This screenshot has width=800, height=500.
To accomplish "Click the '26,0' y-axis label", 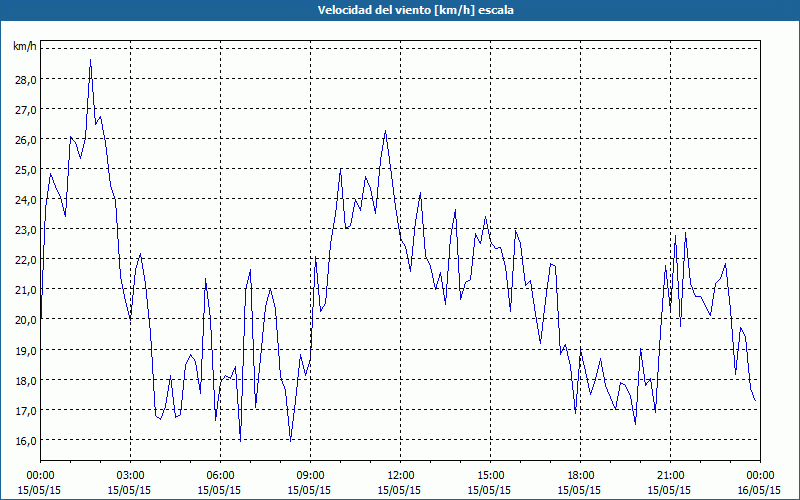I will 25,140.
